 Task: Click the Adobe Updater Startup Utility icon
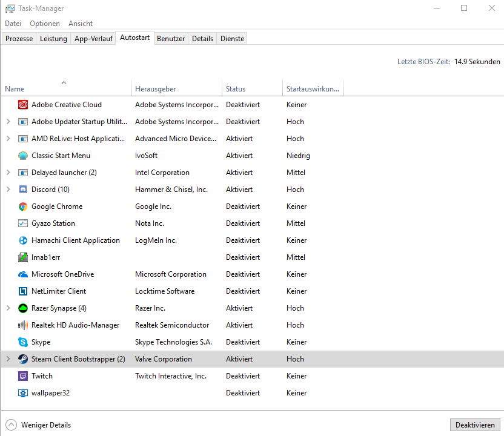(x=23, y=122)
